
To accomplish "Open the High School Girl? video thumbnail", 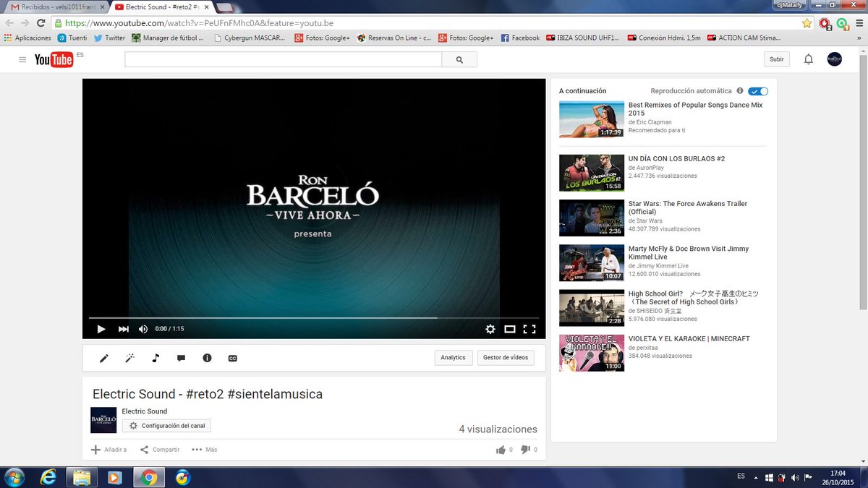I will click(592, 308).
